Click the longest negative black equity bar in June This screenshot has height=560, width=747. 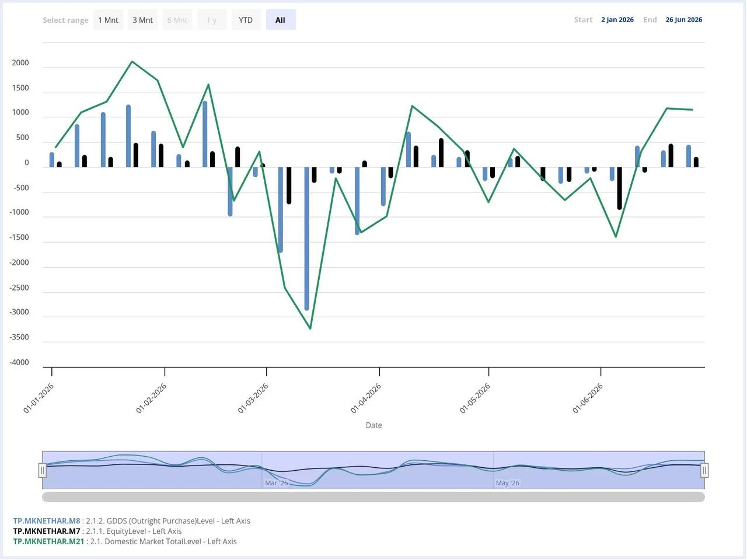[x=620, y=188]
